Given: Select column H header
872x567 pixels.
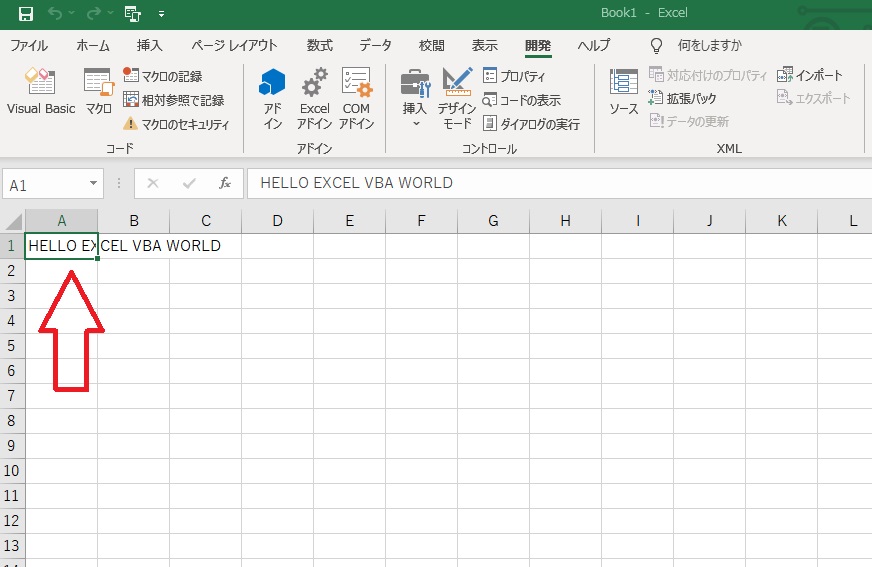Looking at the screenshot, I should [566, 221].
